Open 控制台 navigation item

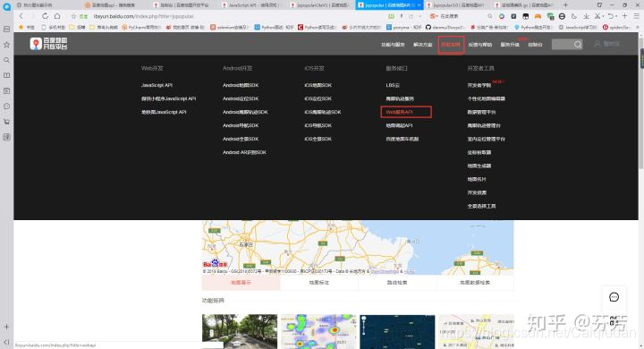(x=535, y=45)
